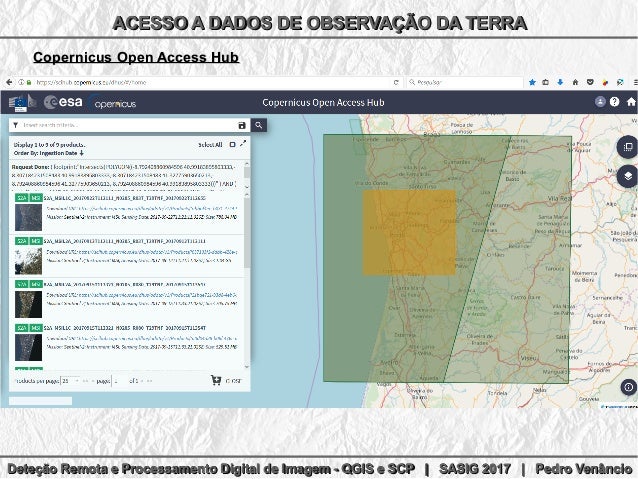Click the European Commission flag logo

point(20,103)
